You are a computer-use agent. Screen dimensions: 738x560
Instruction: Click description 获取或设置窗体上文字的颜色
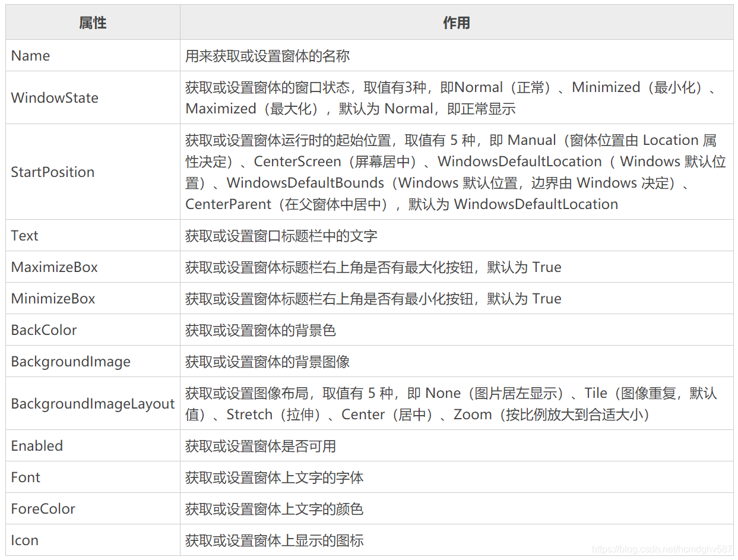[x=274, y=509]
